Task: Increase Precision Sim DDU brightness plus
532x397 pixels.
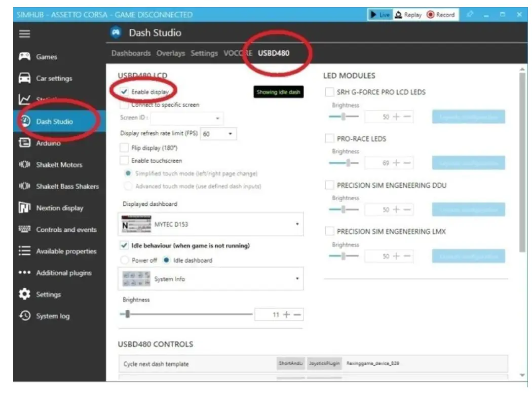Action: coord(396,209)
